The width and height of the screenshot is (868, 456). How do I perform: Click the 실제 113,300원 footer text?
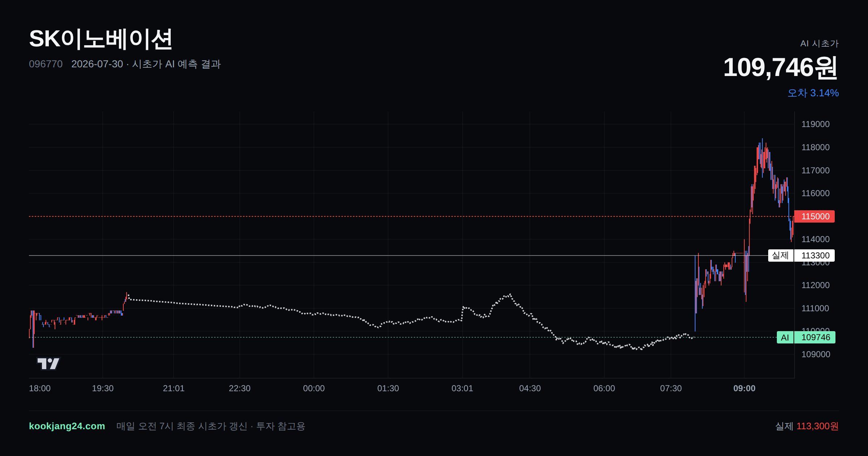tap(807, 426)
